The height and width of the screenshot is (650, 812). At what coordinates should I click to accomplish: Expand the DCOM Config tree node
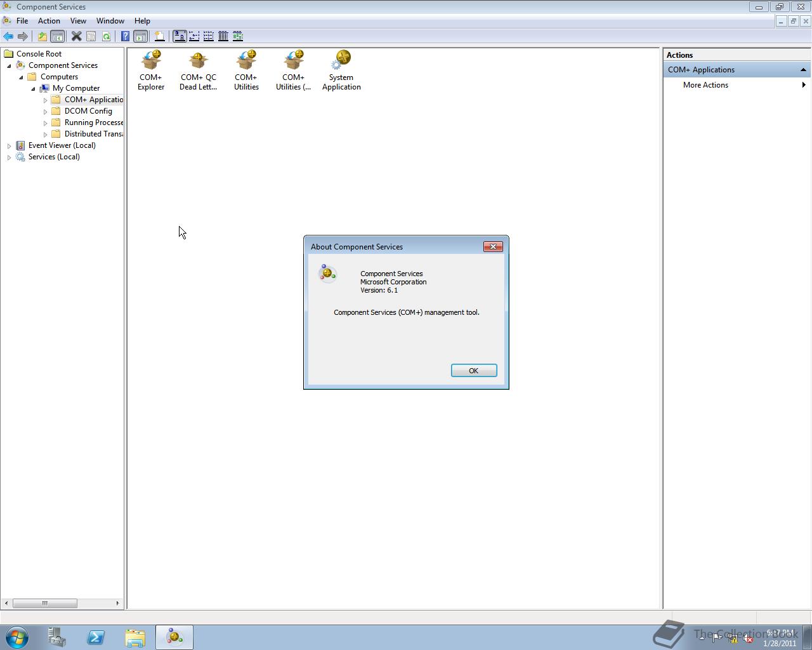46,111
